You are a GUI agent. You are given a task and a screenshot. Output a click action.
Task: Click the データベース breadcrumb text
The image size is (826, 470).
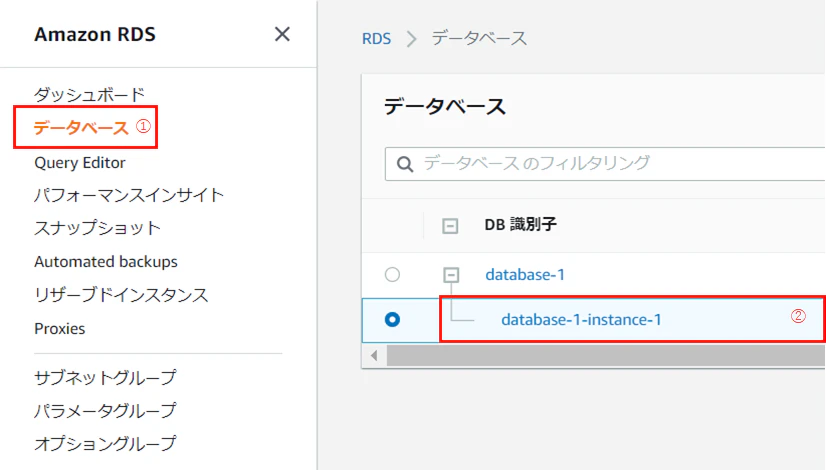pyautogui.click(x=479, y=38)
